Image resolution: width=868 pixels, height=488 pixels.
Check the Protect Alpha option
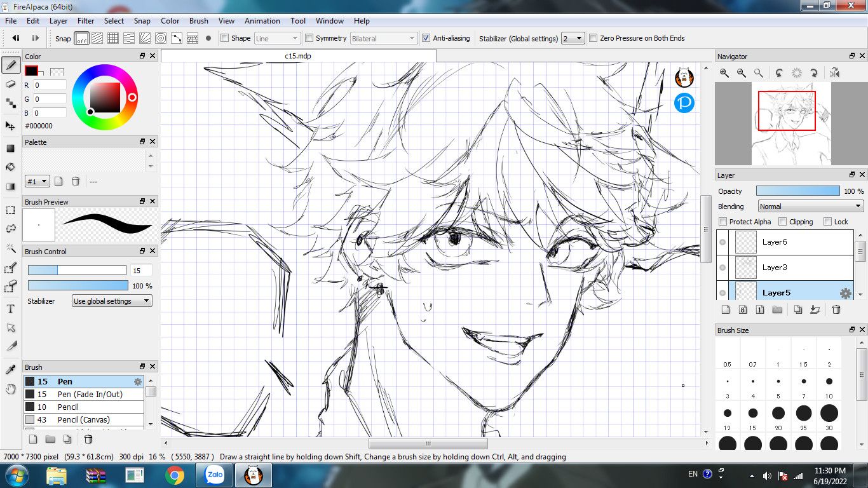coord(722,222)
